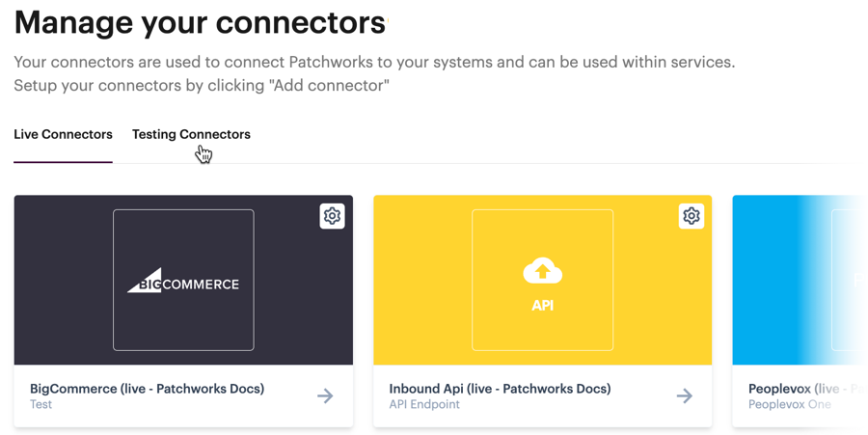This screenshot has height=435, width=868.
Task: Open settings gear on Inbound Api card
Action: click(x=691, y=216)
